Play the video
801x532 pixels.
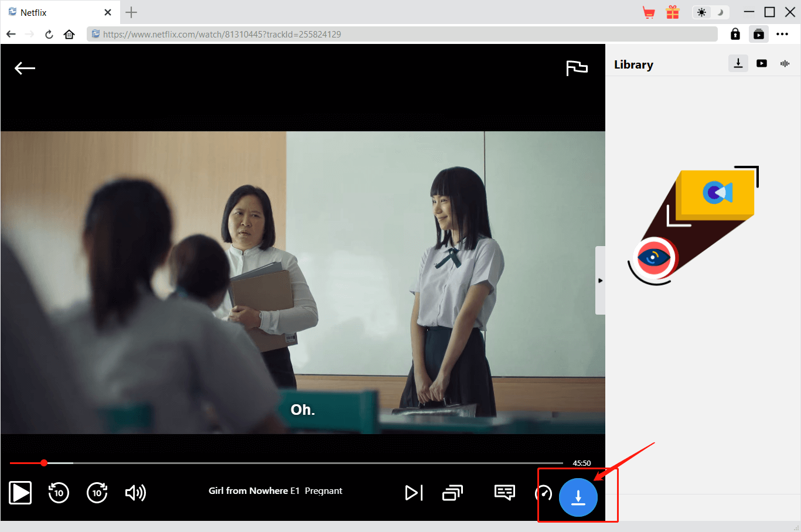pos(21,493)
